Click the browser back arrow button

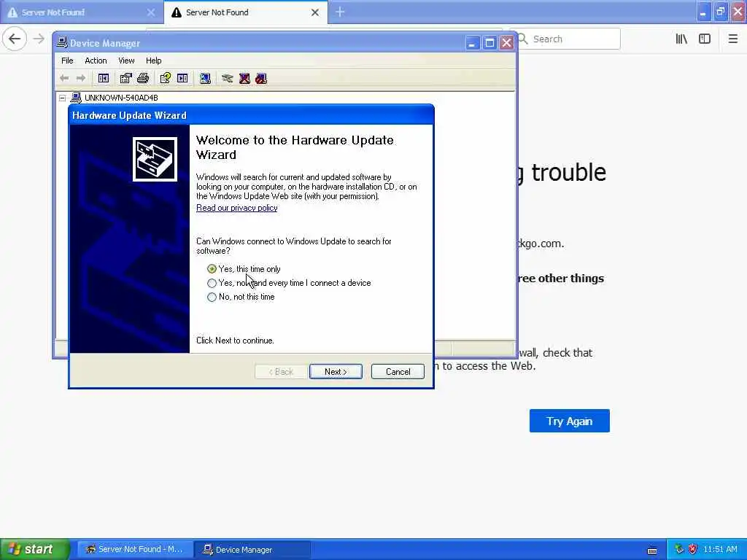[15, 39]
